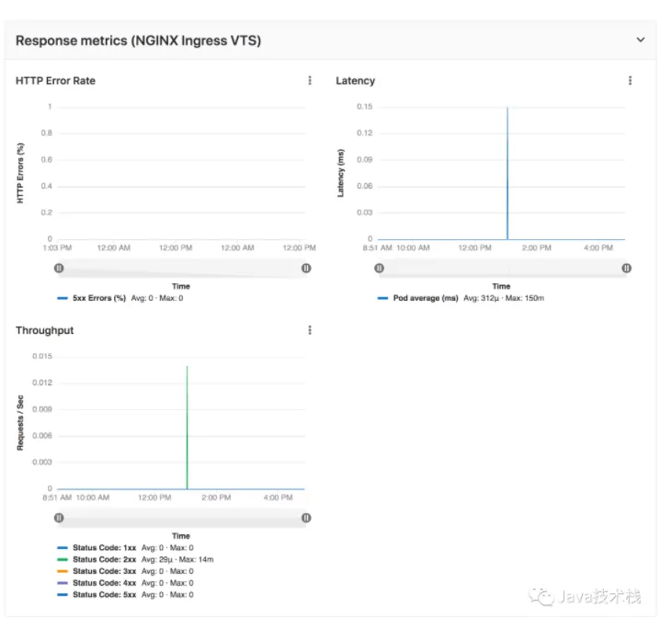
Task: Click the 12:00 PM tick on Throughput chart
Action: (x=154, y=498)
